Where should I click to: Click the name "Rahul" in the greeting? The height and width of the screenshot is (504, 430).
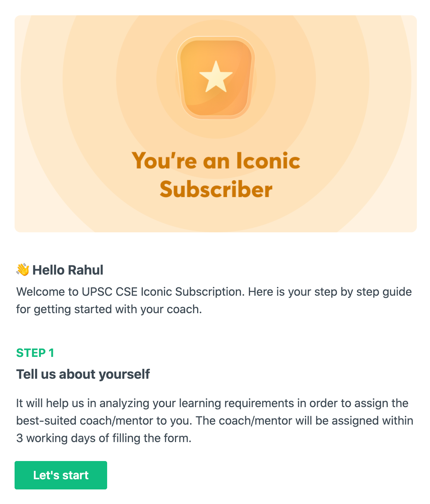pyautogui.click(x=86, y=270)
